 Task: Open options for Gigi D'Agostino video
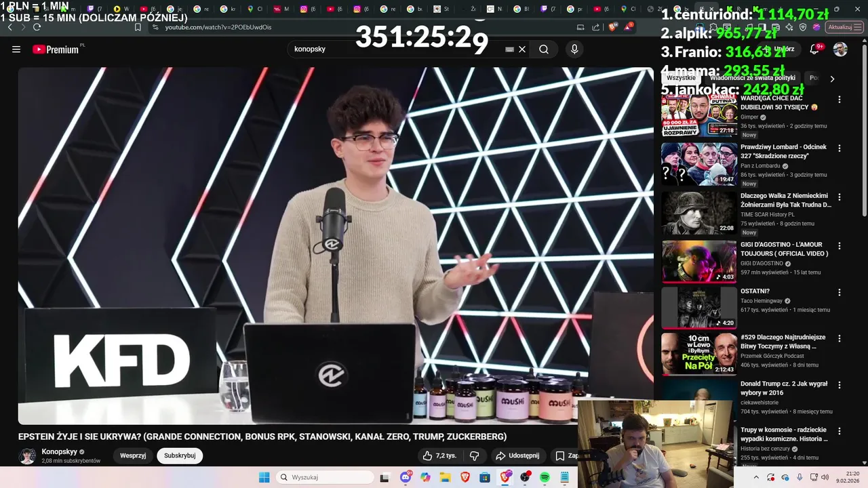coord(840,246)
